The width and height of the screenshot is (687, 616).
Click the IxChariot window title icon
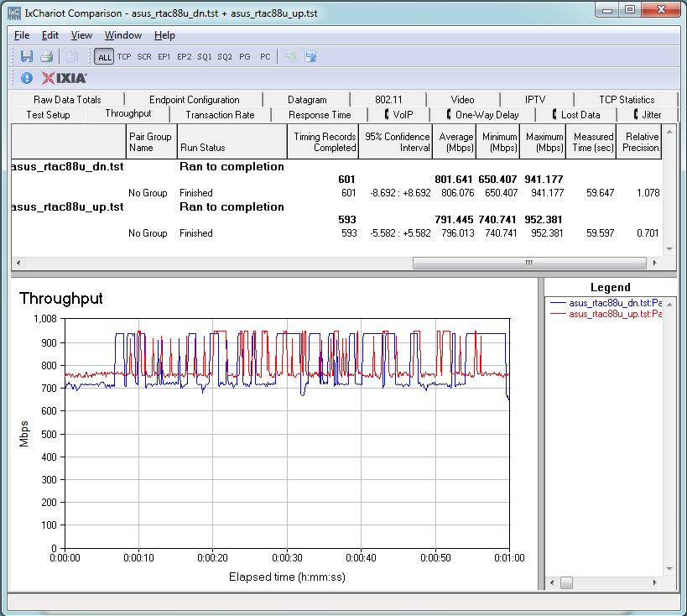(14, 13)
